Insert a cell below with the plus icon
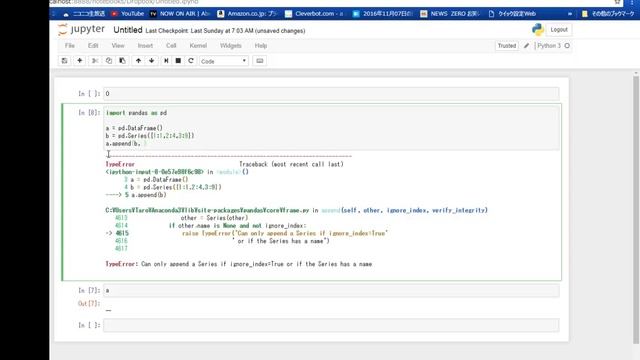Viewport: 640px width, 360px height. coord(80,61)
